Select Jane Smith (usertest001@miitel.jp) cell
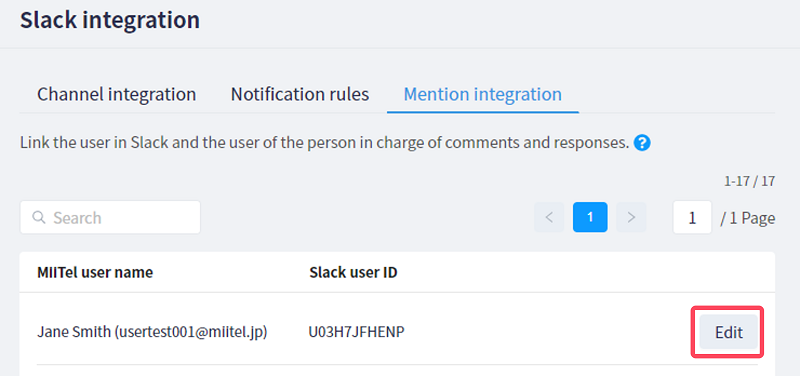 click(153, 332)
